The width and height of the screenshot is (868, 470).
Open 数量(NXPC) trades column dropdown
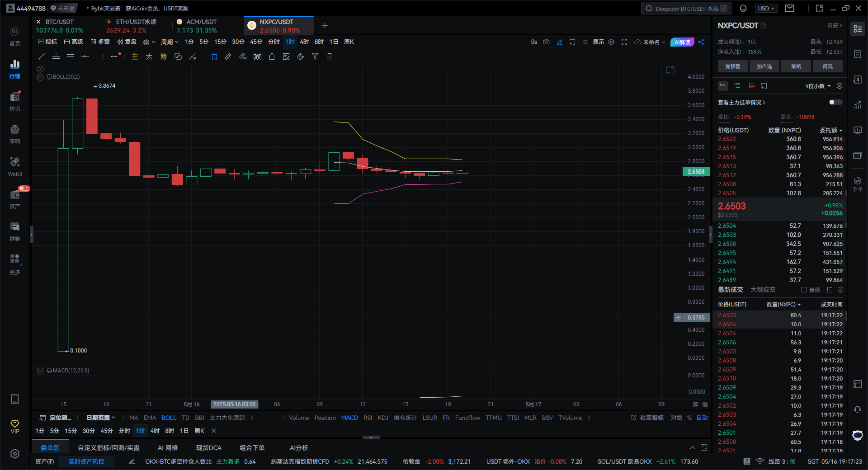point(783,304)
